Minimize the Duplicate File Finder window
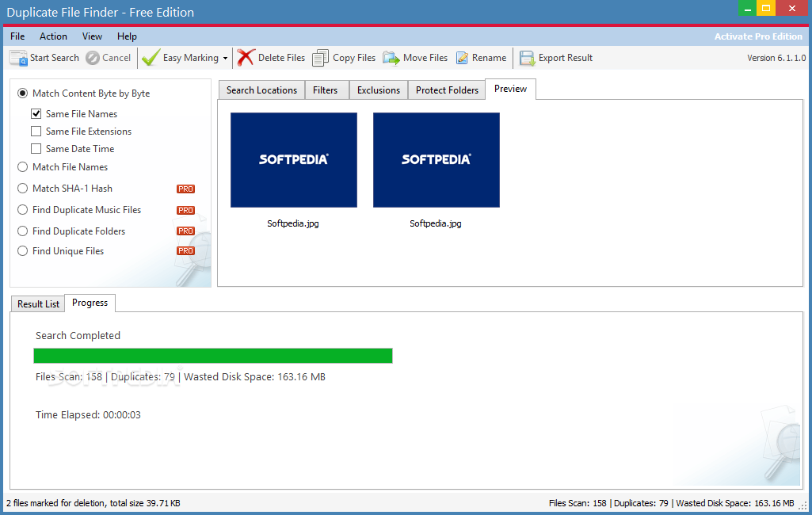The image size is (812, 515). (747, 8)
